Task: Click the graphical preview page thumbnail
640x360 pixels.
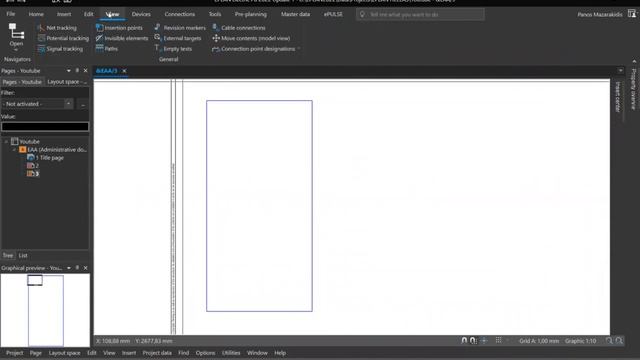Action: pos(46,311)
